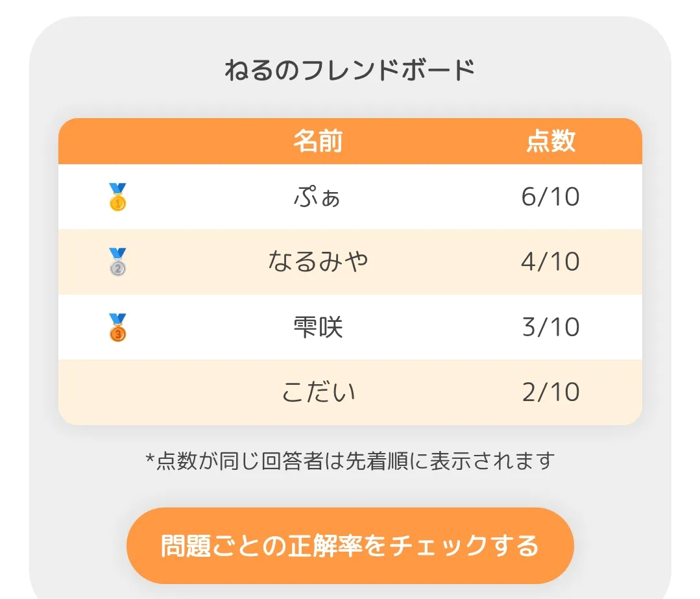Screen dimensions: 700x599
Task: Click the 6/10 score of ぷぁ
Action: (550, 197)
